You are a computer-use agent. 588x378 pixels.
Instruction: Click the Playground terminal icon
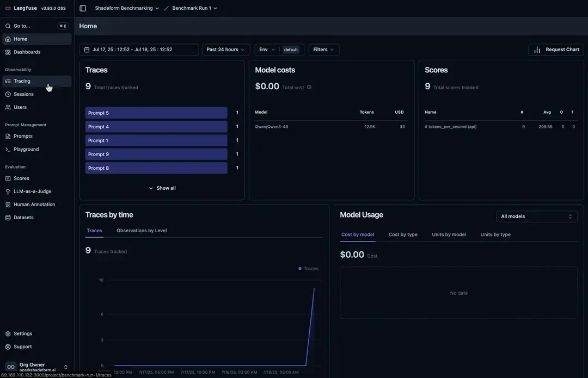pos(8,149)
